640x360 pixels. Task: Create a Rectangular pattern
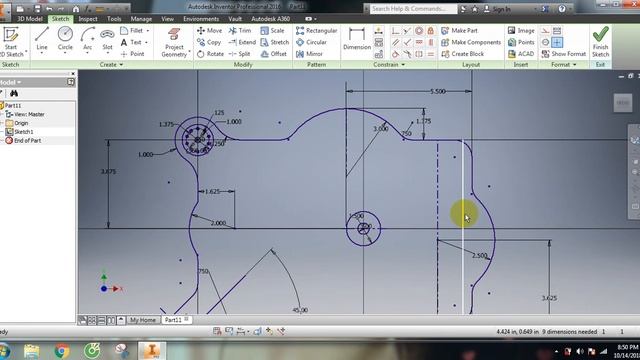317,31
